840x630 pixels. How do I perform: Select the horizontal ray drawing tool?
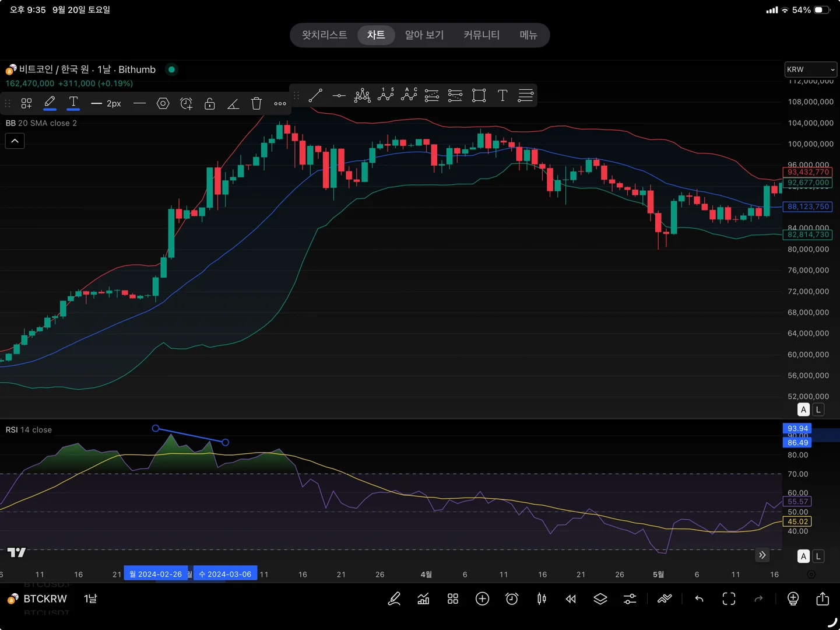339,96
